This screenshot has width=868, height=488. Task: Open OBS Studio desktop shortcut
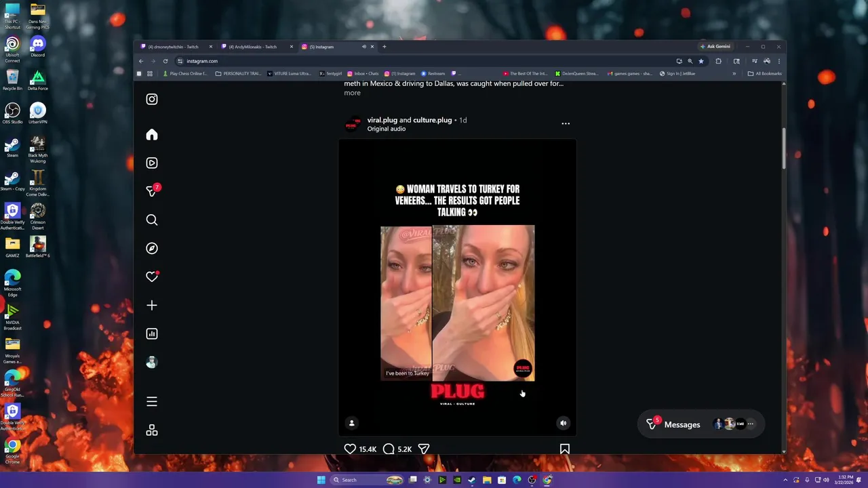12,113
